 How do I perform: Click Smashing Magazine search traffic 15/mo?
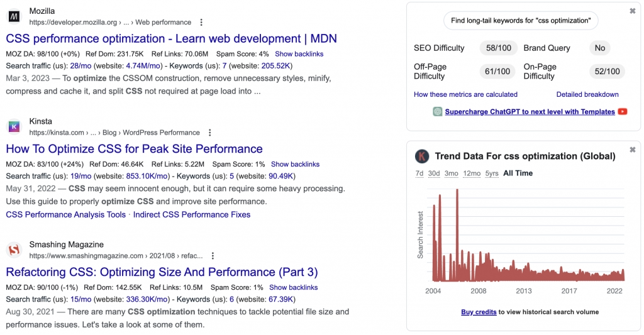coord(80,299)
